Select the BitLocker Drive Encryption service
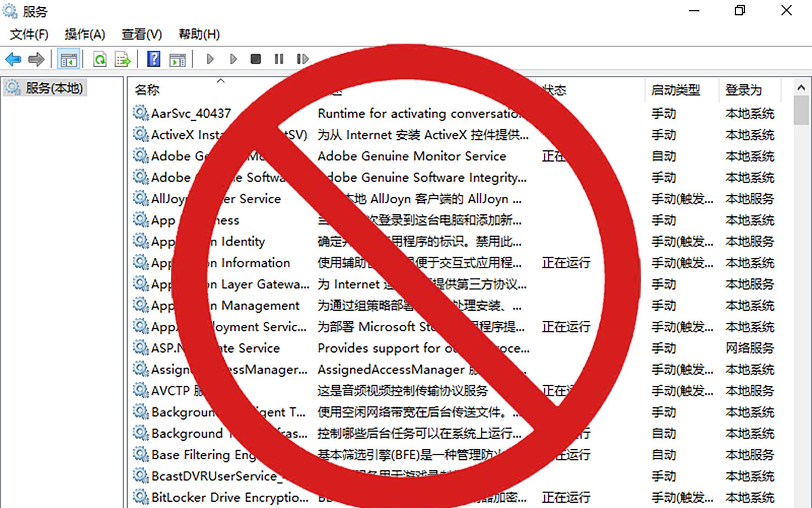This screenshot has height=508, width=812. click(x=229, y=497)
